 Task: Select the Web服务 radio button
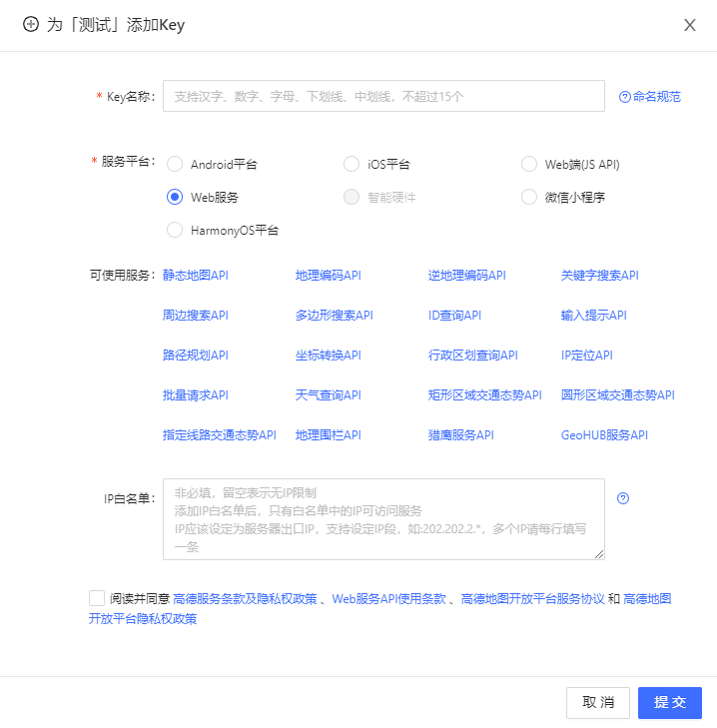pos(175,197)
